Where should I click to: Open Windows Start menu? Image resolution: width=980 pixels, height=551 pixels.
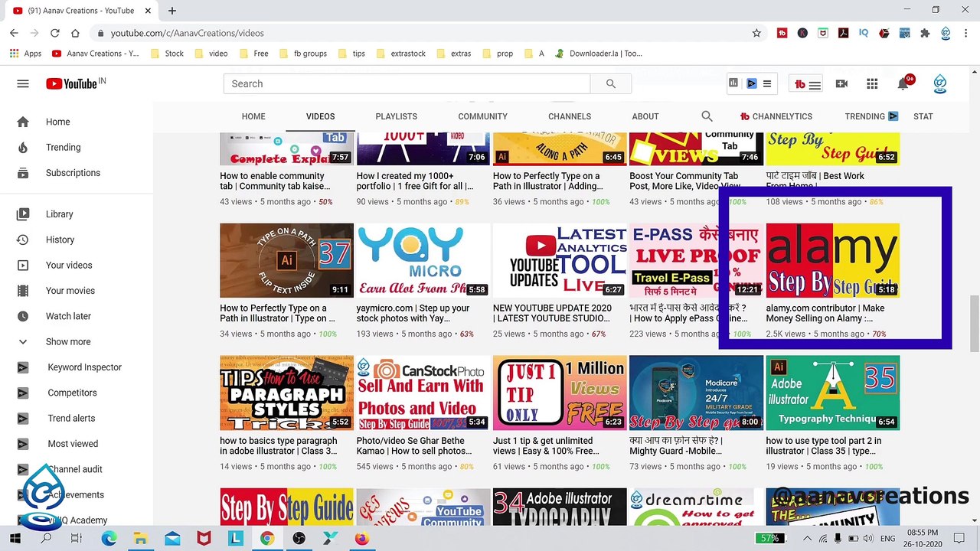click(15, 539)
